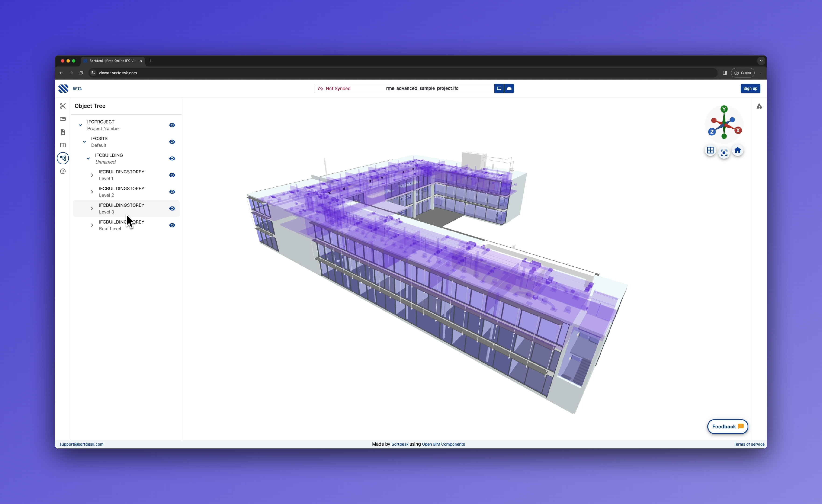This screenshot has height=504, width=822.
Task: Click the object tree sidebar icon
Action: point(63,158)
